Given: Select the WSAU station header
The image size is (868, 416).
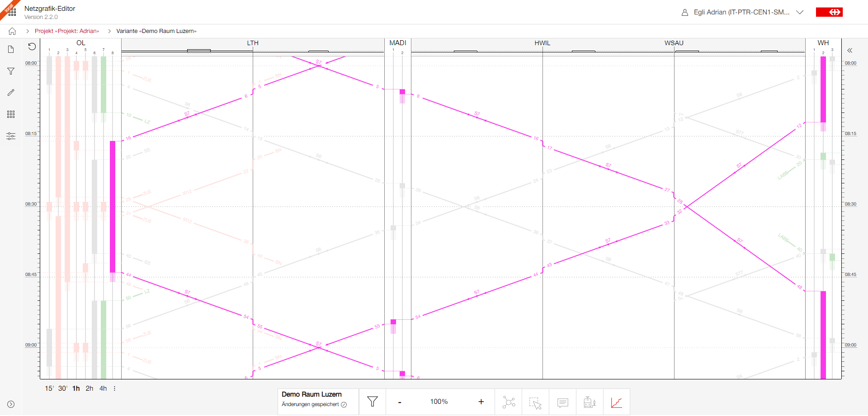Looking at the screenshot, I should pos(674,43).
